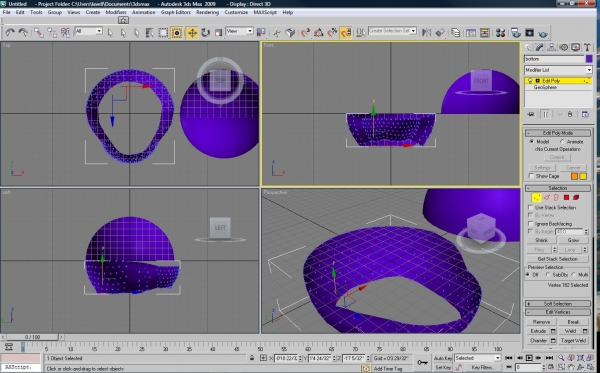
Task: Open the Rendering menu
Action: pos(207,12)
